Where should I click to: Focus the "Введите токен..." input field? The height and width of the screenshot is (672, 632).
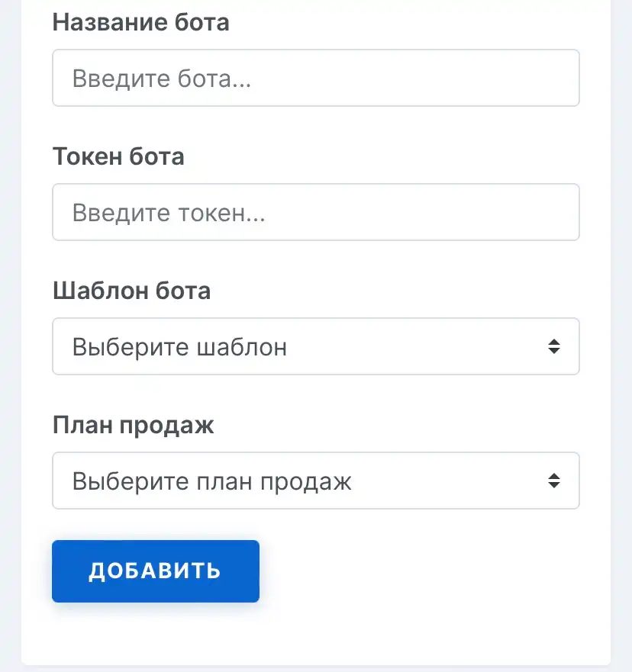pyautogui.click(x=316, y=212)
